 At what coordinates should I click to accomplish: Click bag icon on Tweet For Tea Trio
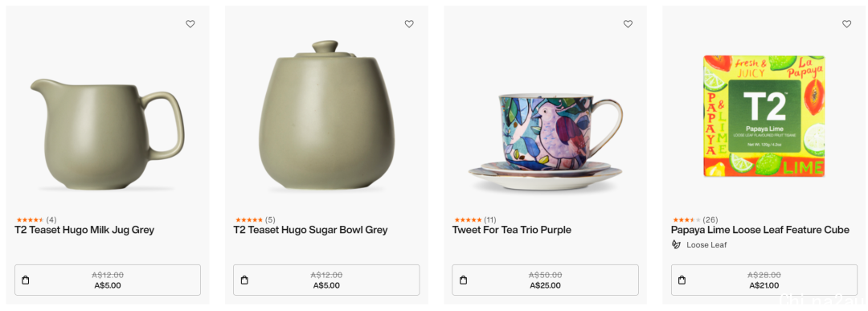pyautogui.click(x=464, y=280)
